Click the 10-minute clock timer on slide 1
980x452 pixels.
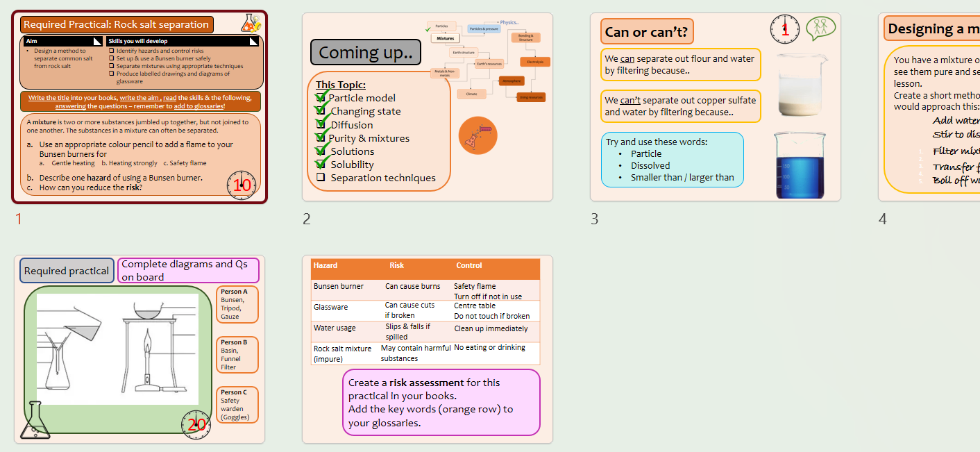(242, 185)
